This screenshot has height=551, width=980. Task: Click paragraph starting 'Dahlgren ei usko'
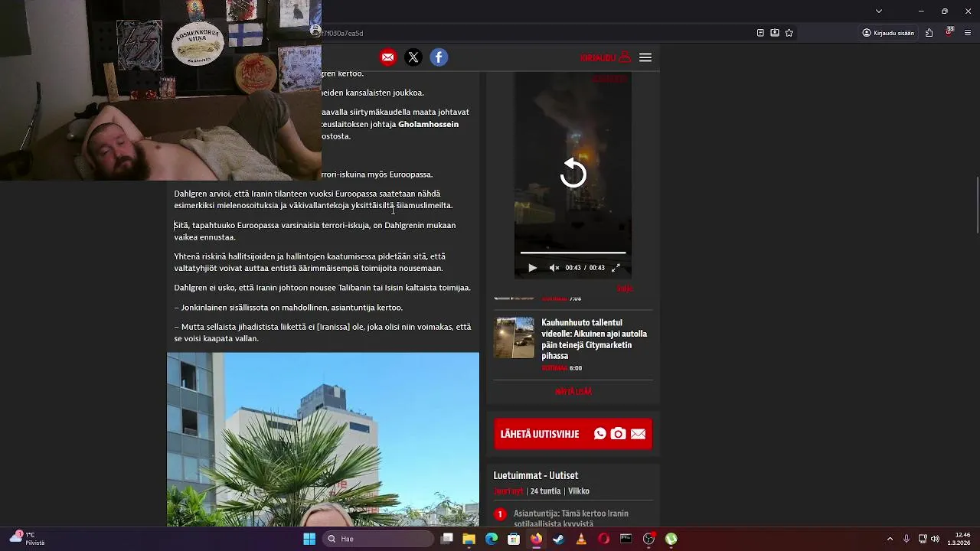coord(322,288)
